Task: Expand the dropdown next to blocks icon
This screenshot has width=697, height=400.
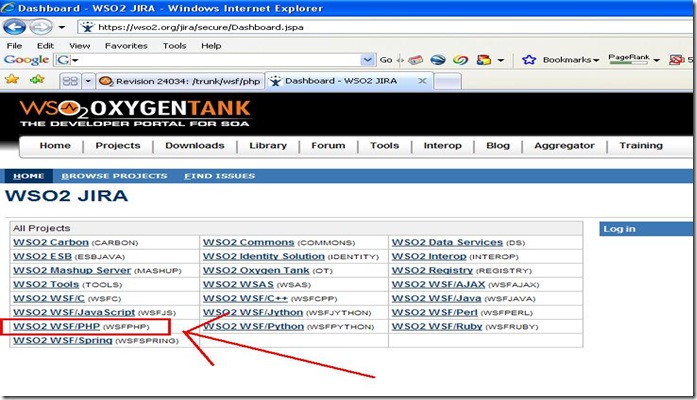Action: click(x=501, y=60)
